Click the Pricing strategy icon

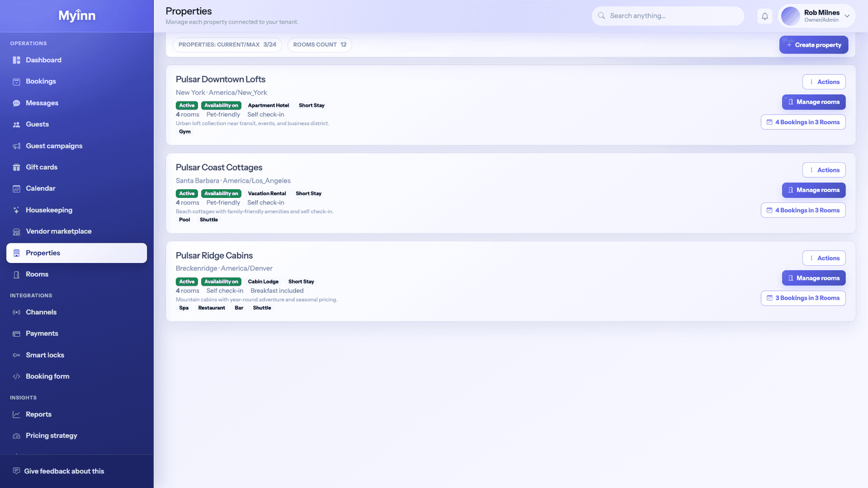(16, 435)
